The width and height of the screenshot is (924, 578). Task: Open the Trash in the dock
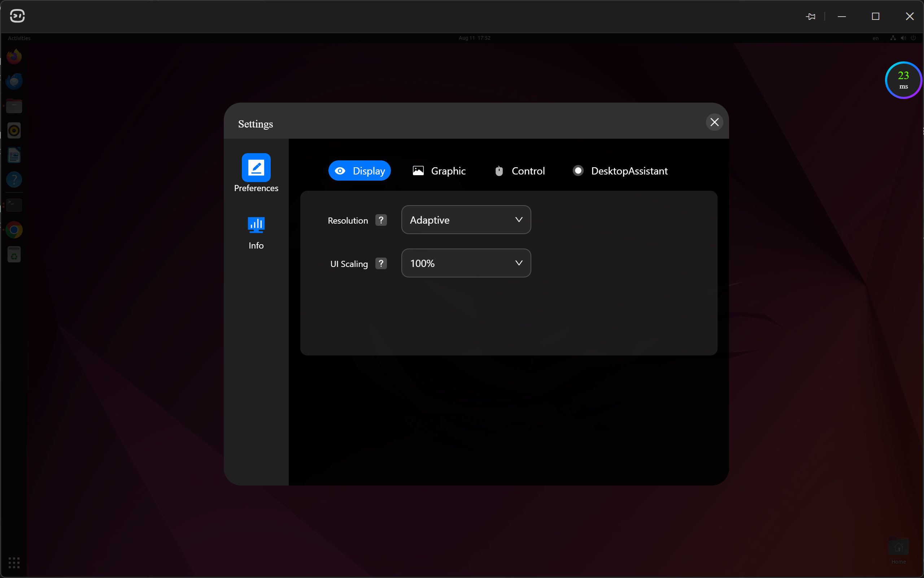tap(14, 255)
